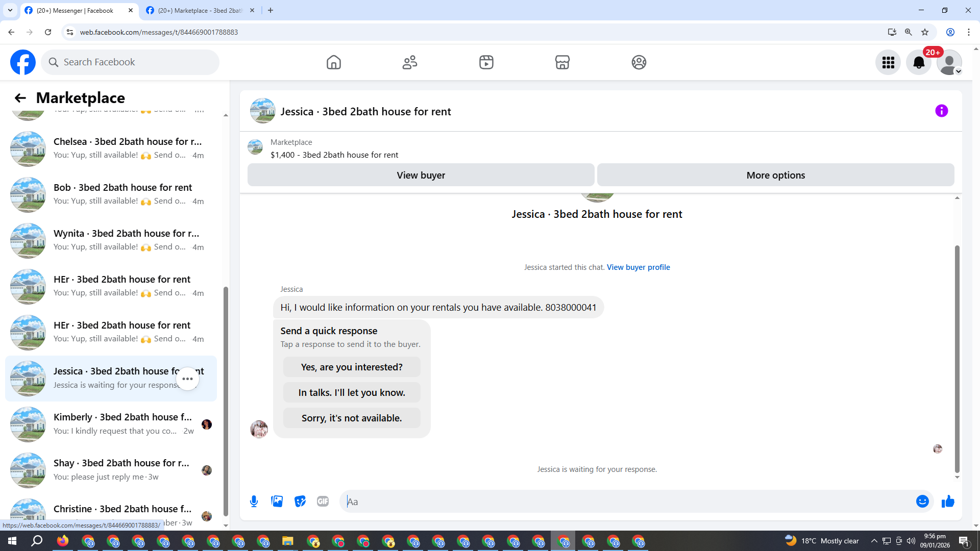Click the message text input field
Screen dimensions: 980x551
[x=628, y=502]
